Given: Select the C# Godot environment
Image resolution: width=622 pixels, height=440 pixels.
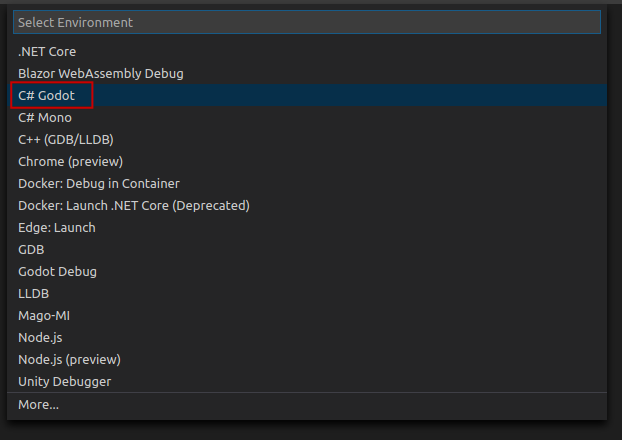Looking at the screenshot, I should tap(47, 95).
